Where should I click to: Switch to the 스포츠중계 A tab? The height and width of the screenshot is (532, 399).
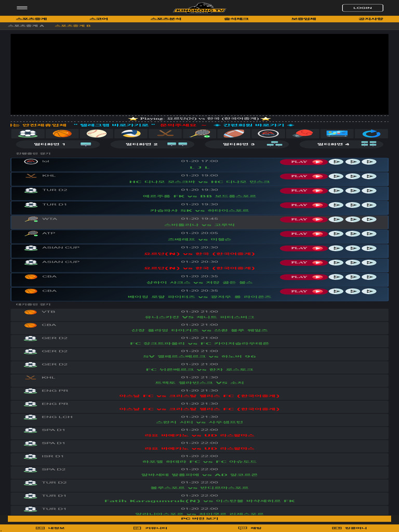(26, 26)
